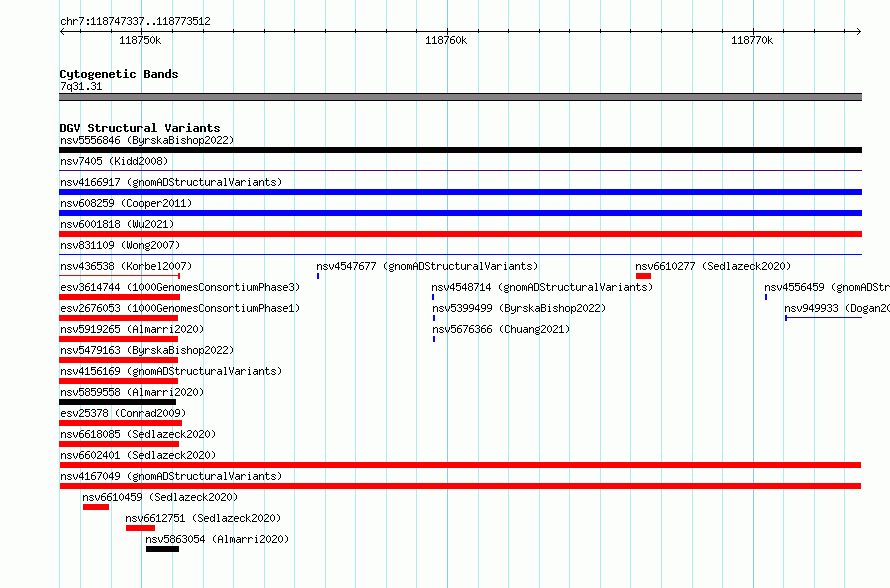
Task: Open nsv4547677 gnomAD variant label
Action: (x=427, y=266)
